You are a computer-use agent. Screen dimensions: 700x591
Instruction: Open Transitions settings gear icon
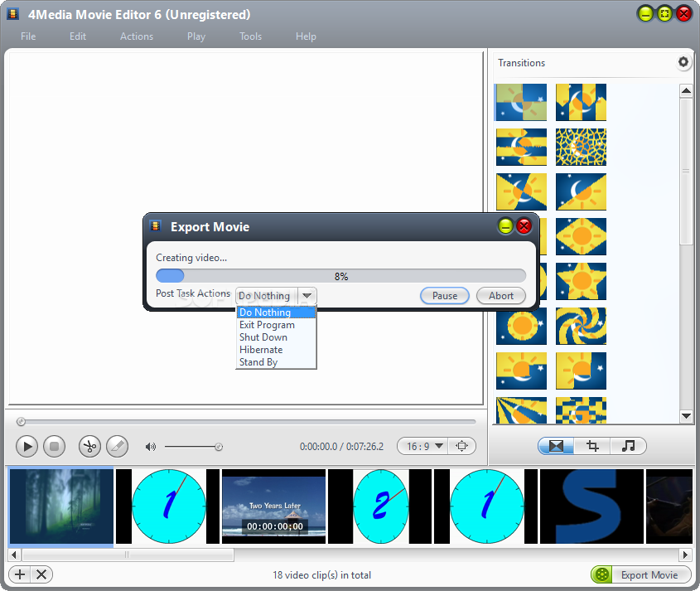click(683, 61)
